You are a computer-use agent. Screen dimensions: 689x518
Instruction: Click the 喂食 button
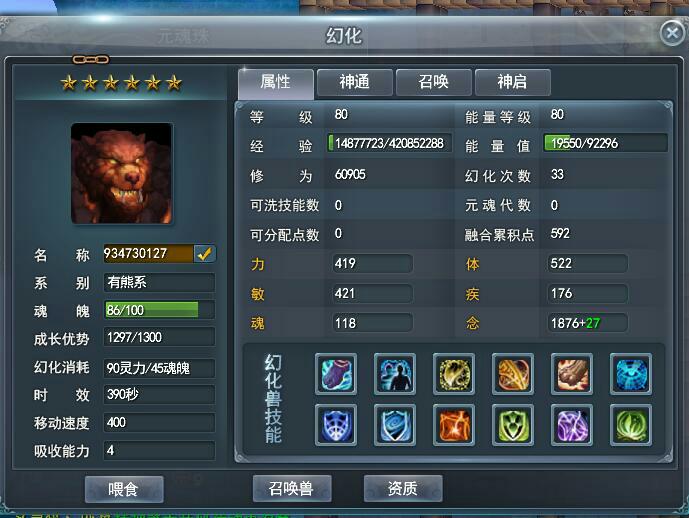[x=124, y=489]
